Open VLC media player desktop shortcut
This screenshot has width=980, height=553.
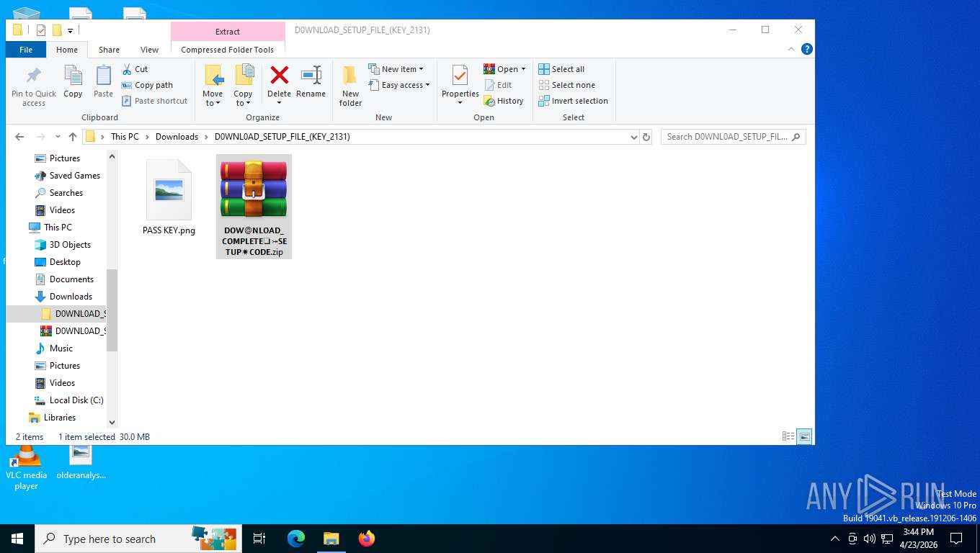click(x=26, y=468)
